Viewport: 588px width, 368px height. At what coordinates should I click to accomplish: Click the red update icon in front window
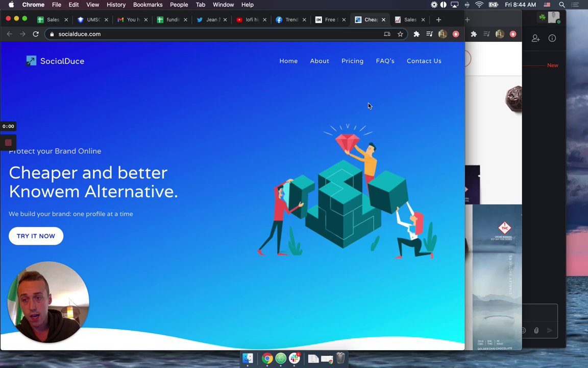point(456,34)
